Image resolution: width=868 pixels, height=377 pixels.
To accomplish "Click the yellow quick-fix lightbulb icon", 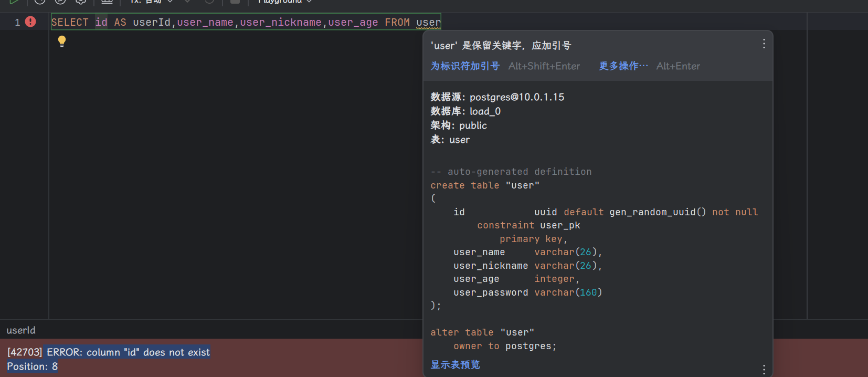I will pos(62,41).
